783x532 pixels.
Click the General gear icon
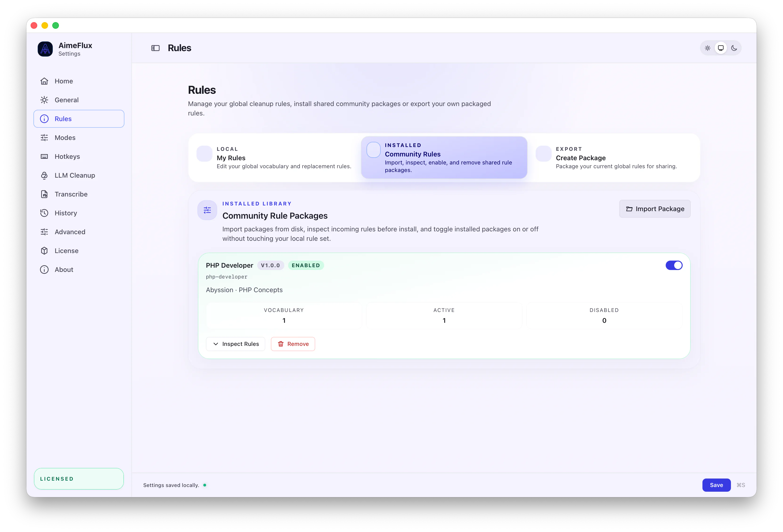(x=44, y=100)
